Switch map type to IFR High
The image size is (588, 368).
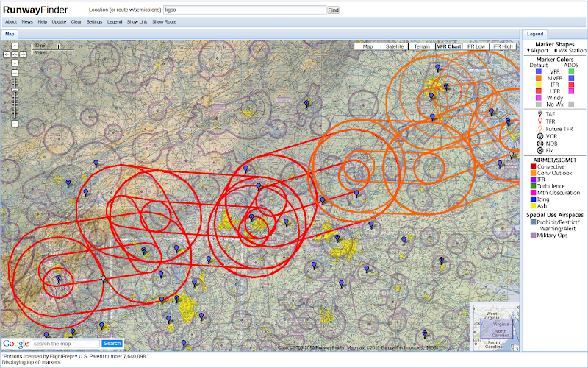[x=503, y=46]
